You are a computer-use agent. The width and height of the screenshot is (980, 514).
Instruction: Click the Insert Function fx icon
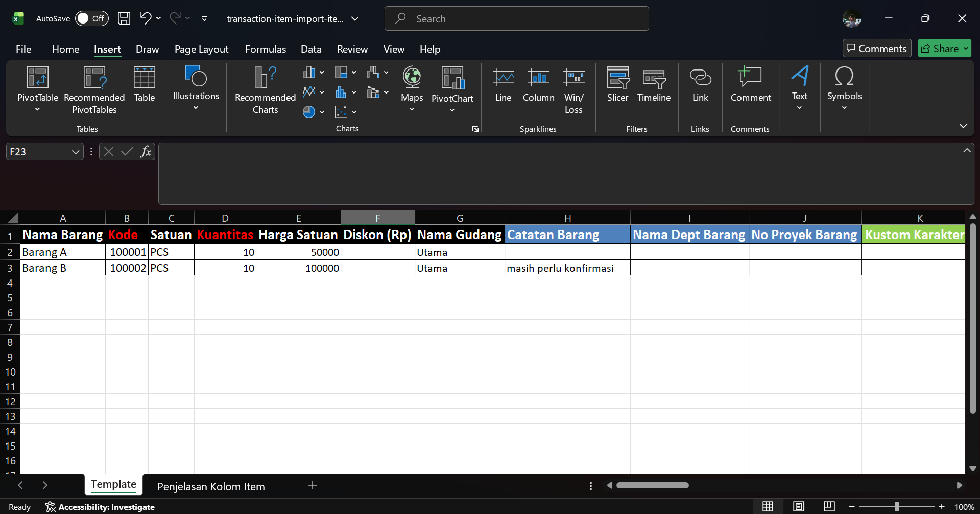point(146,152)
